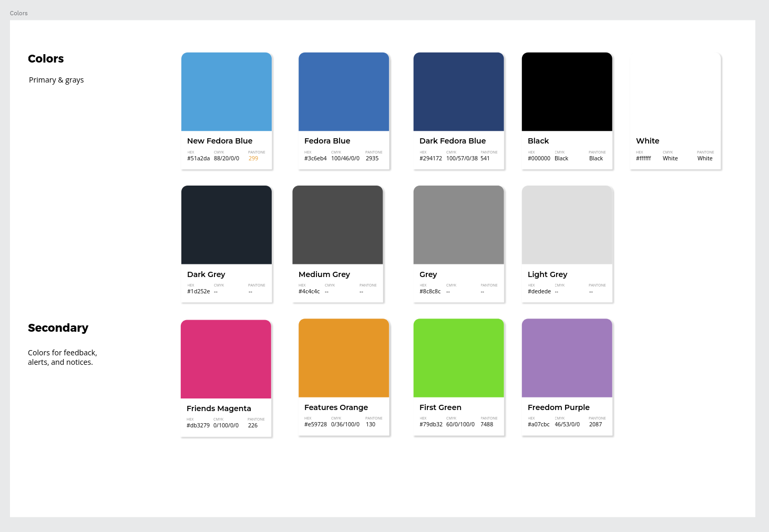
Task: Select the Light Grey color swatch
Action: (x=567, y=225)
